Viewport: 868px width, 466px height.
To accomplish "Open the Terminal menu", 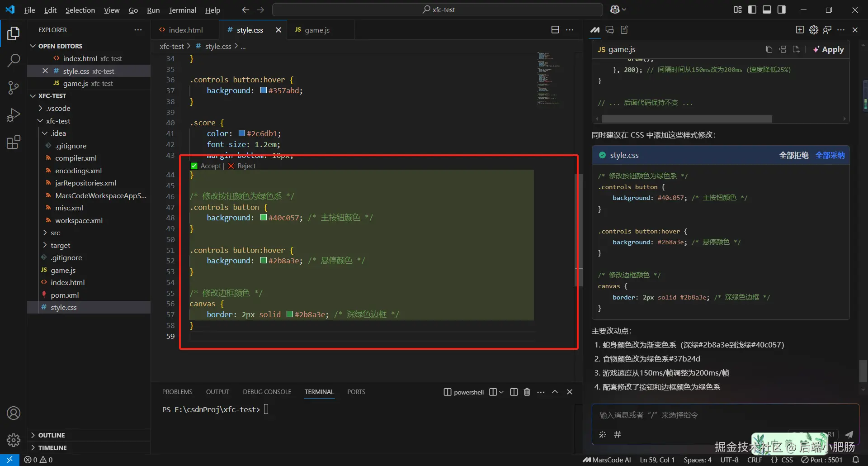I will click(182, 10).
